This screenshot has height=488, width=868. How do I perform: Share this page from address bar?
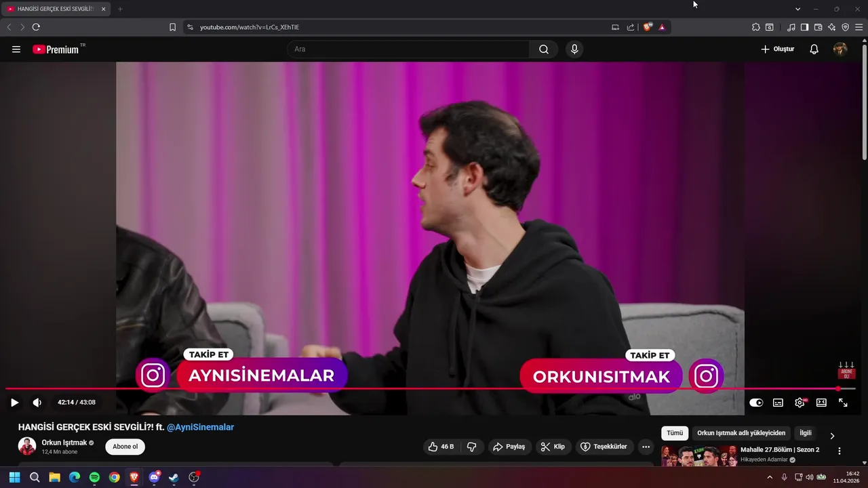(x=631, y=27)
